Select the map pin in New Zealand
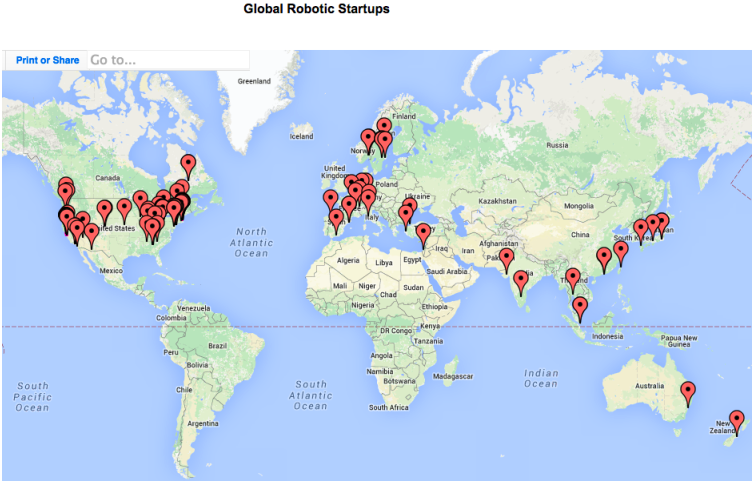Image resolution: width=753 pixels, height=484 pixels. pyautogui.click(x=737, y=423)
